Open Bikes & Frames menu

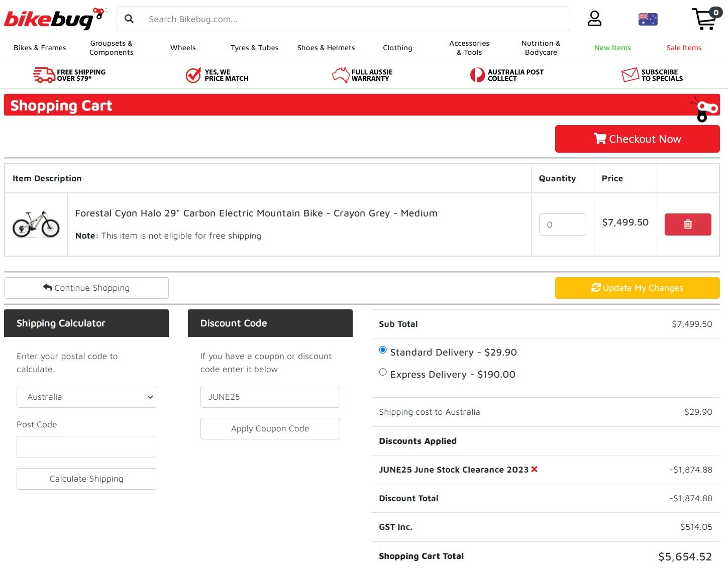(x=40, y=48)
